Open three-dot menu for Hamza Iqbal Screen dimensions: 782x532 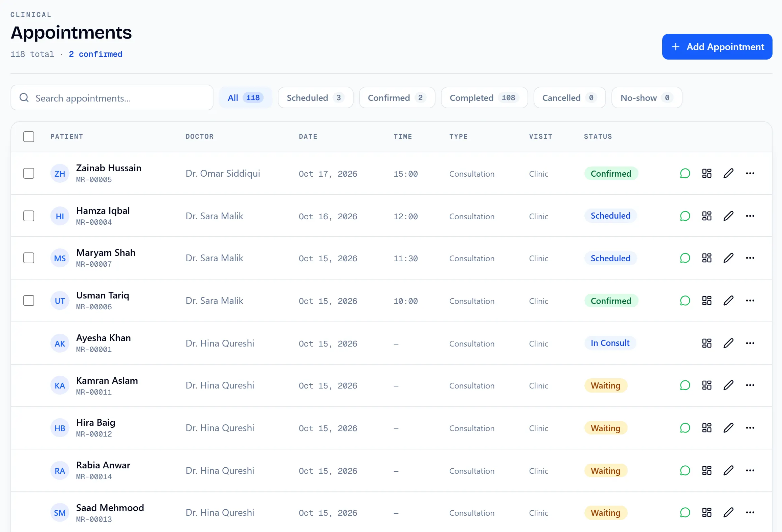tap(750, 216)
